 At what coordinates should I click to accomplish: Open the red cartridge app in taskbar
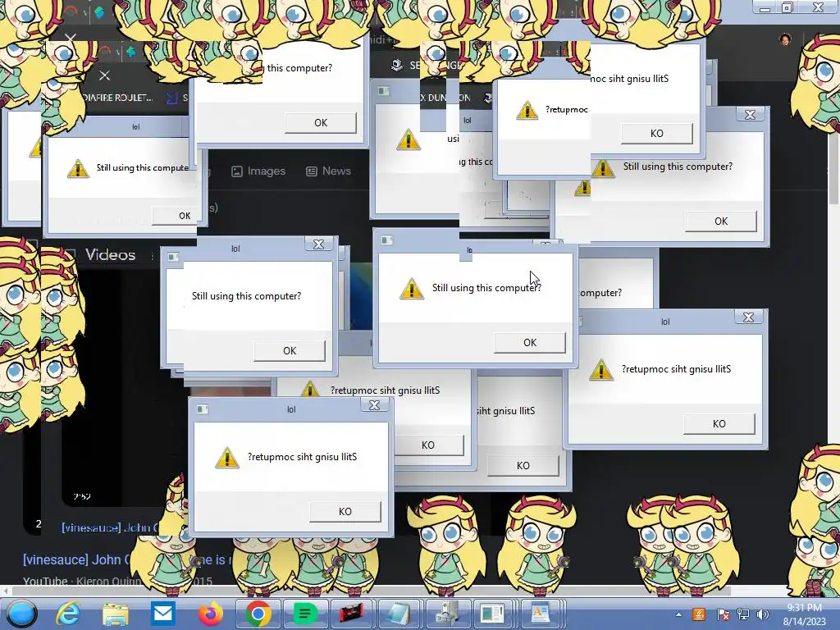pyautogui.click(x=351, y=614)
